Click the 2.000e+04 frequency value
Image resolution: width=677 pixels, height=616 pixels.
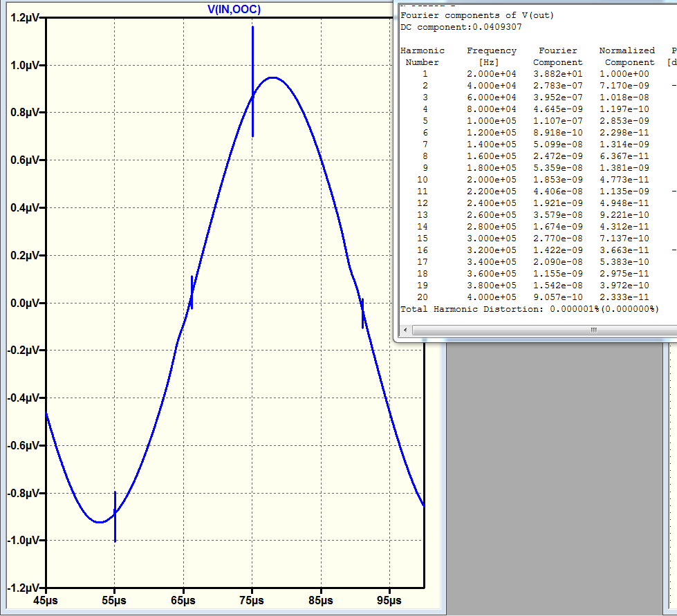click(492, 74)
